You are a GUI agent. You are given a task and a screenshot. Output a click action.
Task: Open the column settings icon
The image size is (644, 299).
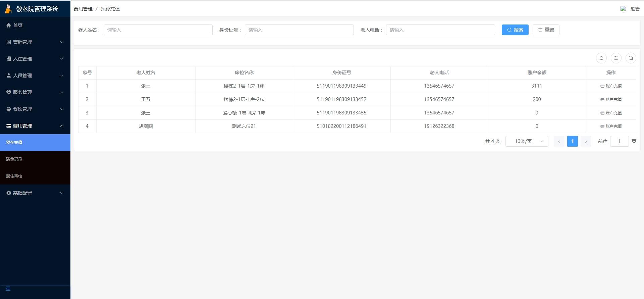click(616, 58)
